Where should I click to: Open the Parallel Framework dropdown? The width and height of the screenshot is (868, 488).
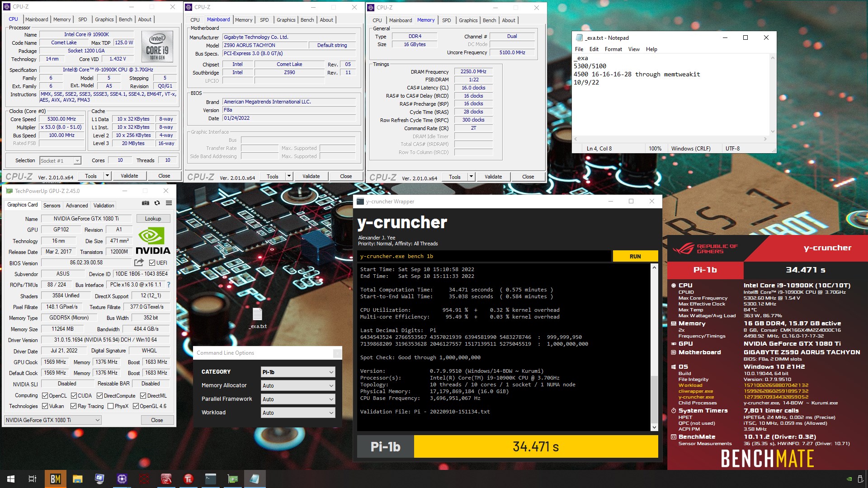[x=298, y=399]
